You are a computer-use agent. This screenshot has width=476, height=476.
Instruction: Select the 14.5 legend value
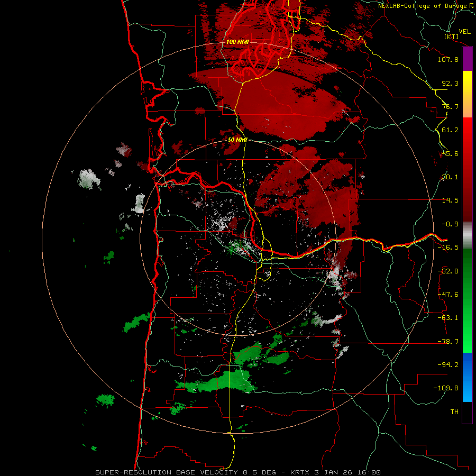pyautogui.click(x=450, y=200)
